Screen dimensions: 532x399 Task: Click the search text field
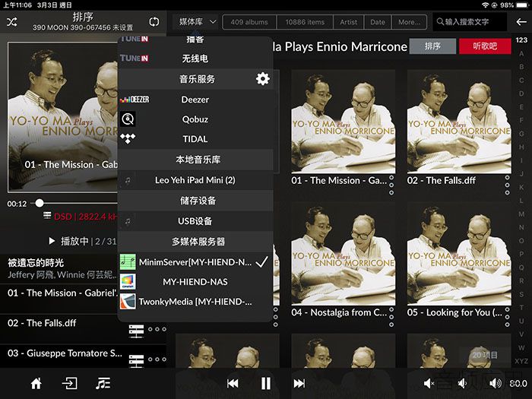[x=470, y=22]
